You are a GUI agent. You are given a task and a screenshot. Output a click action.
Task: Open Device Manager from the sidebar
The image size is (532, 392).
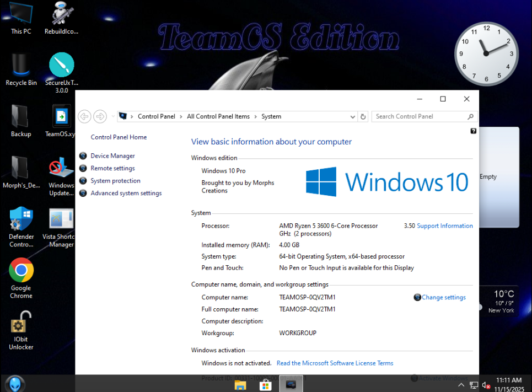pyautogui.click(x=112, y=156)
